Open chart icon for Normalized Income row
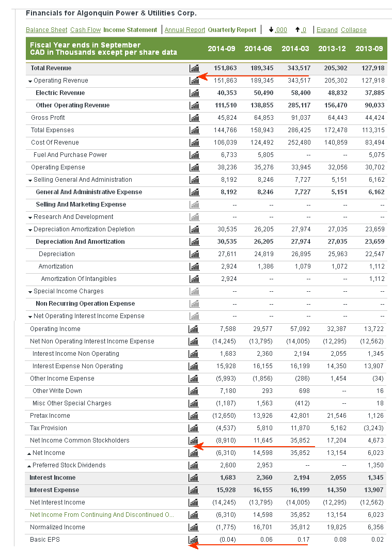Image resolution: width=392 pixels, height=552 pixels. click(193, 527)
